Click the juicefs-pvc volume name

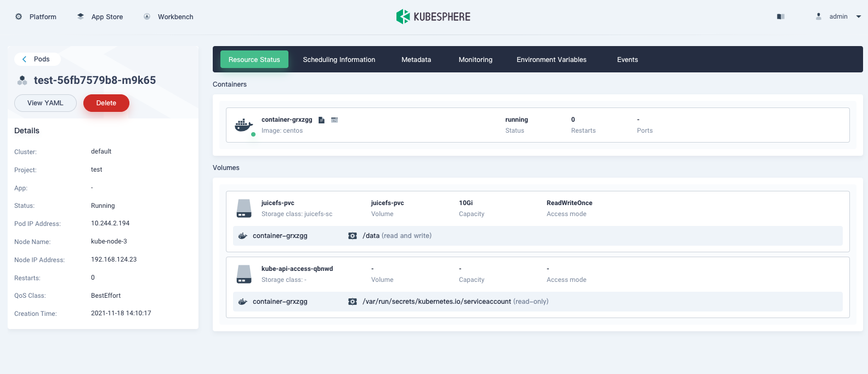[278, 203]
